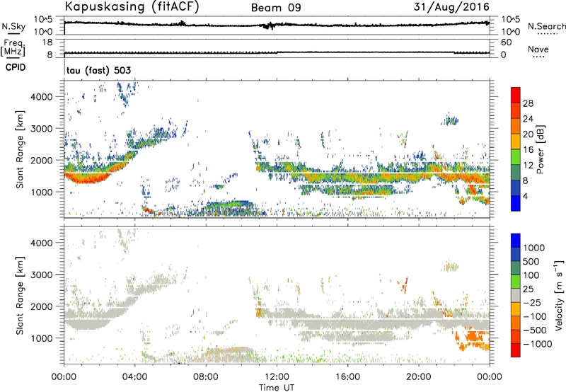566x392 pixels.
Task: Select the Beam 09 label
Action: [x=276, y=8]
